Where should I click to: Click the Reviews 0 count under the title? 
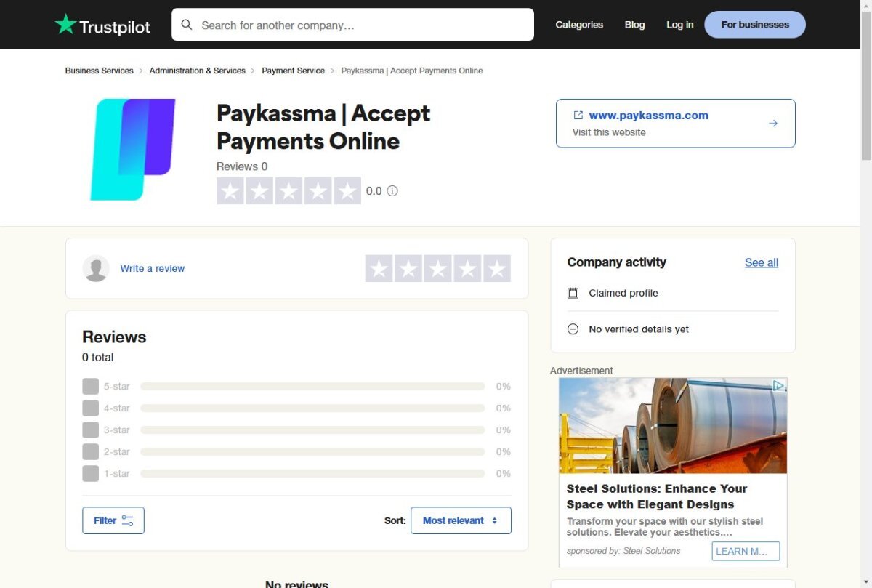tap(242, 166)
